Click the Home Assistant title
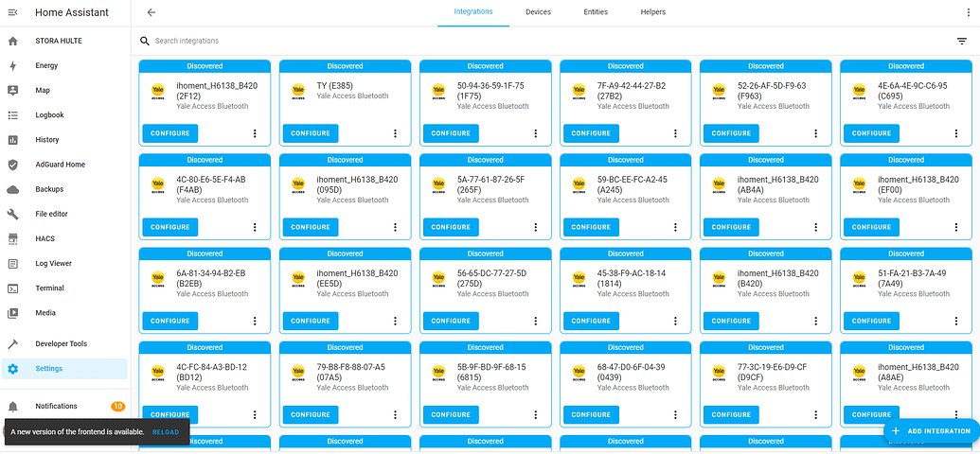 72,12
